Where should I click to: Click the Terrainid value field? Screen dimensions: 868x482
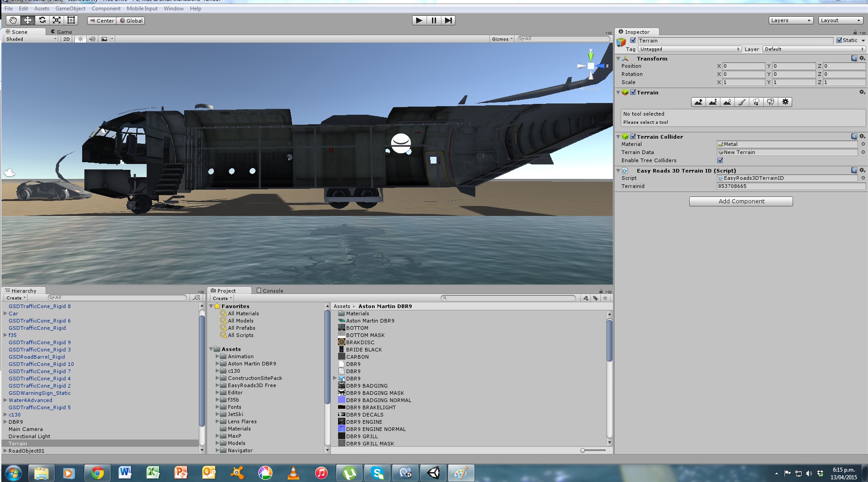point(791,186)
